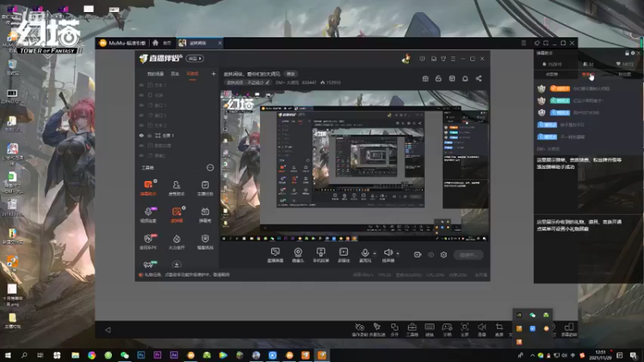Switch to the 我的场景 scene tab

point(155,74)
